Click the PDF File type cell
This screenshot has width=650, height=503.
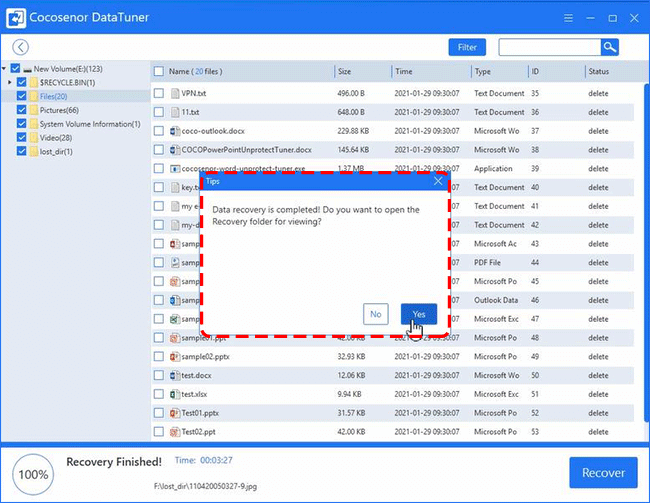[x=487, y=262]
